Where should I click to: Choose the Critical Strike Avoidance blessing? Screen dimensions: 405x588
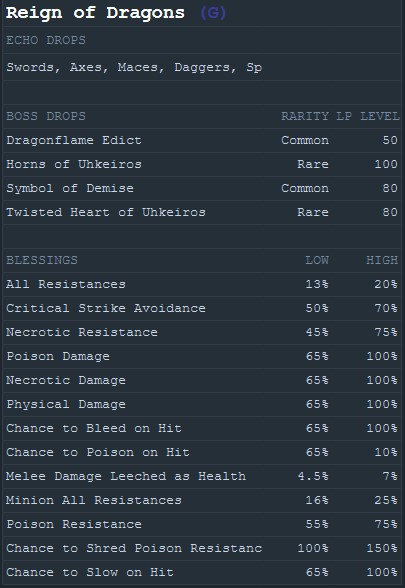point(106,308)
